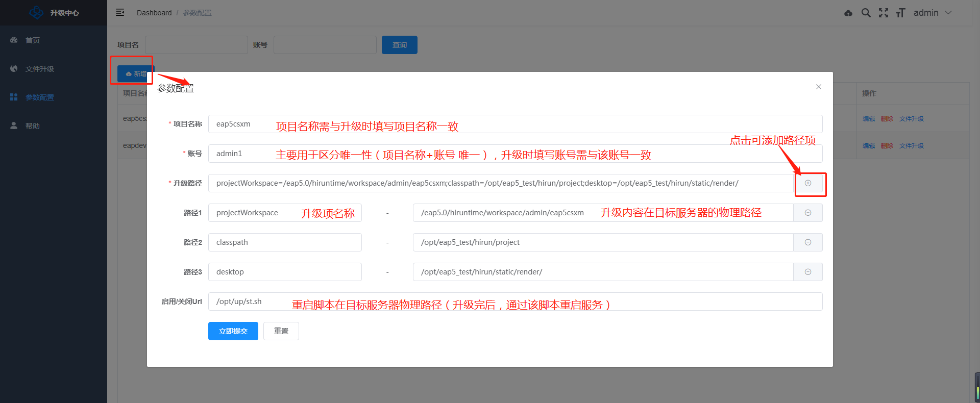Open 首页 in the sidebar menu
The image size is (980, 403).
coord(33,40)
